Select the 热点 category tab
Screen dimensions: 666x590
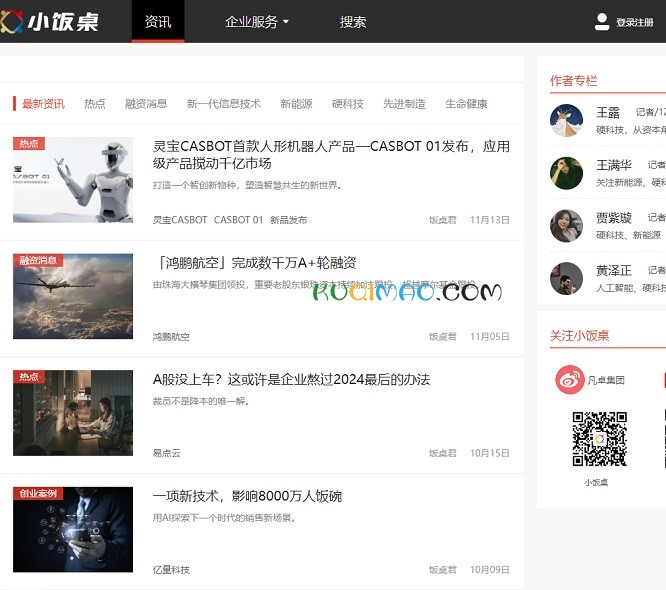click(95, 104)
